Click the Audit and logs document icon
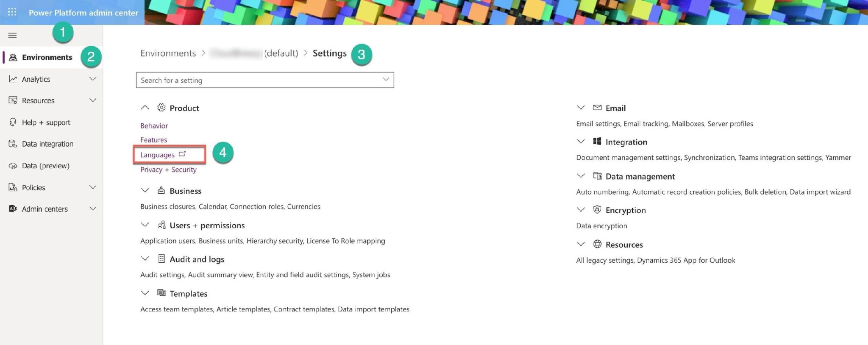The height and width of the screenshot is (345, 868). 161,259
